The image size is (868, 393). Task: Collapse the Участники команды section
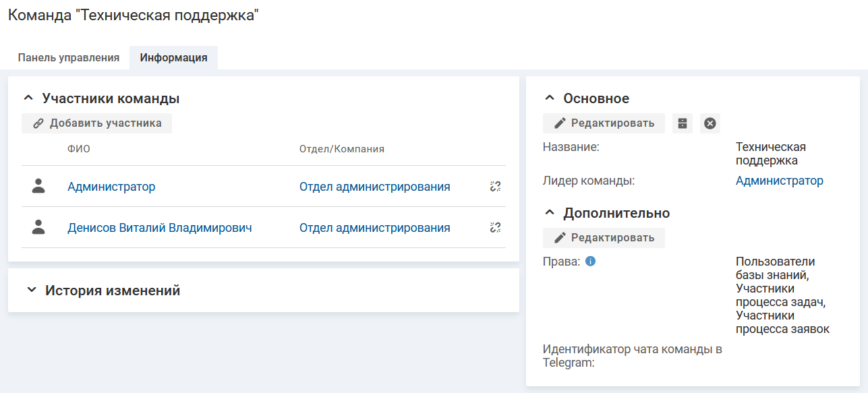28,98
